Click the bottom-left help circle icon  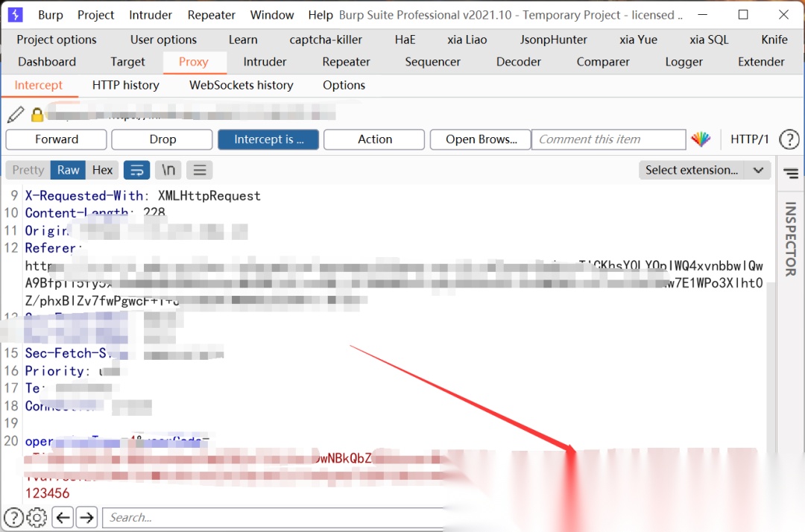tap(13, 518)
